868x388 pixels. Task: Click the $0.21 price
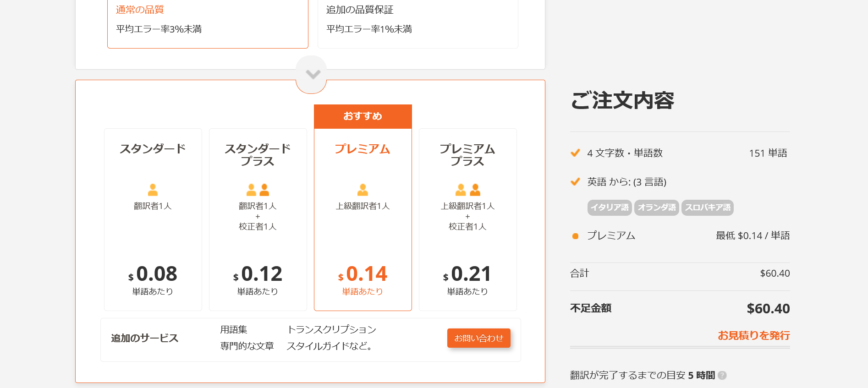tap(468, 274)
